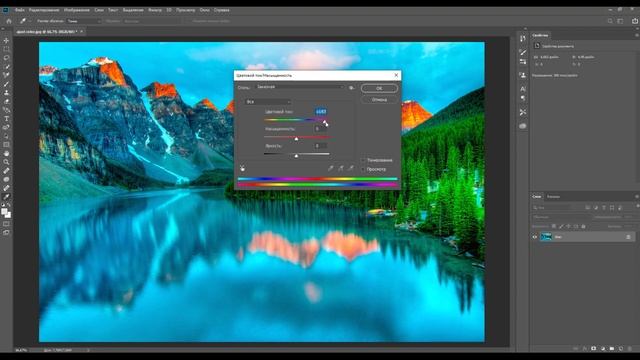Open the Изображение menu
The image size is (640, 360).
(77, 10)
